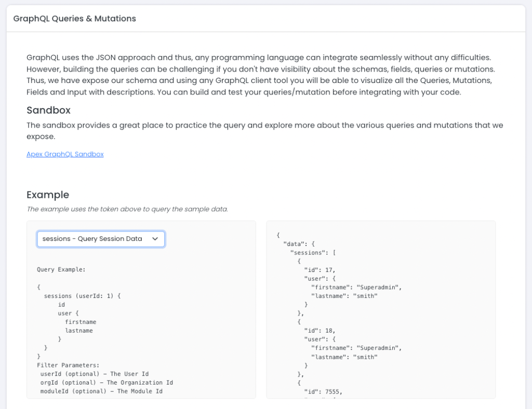Open the Apex GraphQL Sandbox link
The width and height of the screenshot is (532, 409).
pyautogui.click(x=65, y=154)
